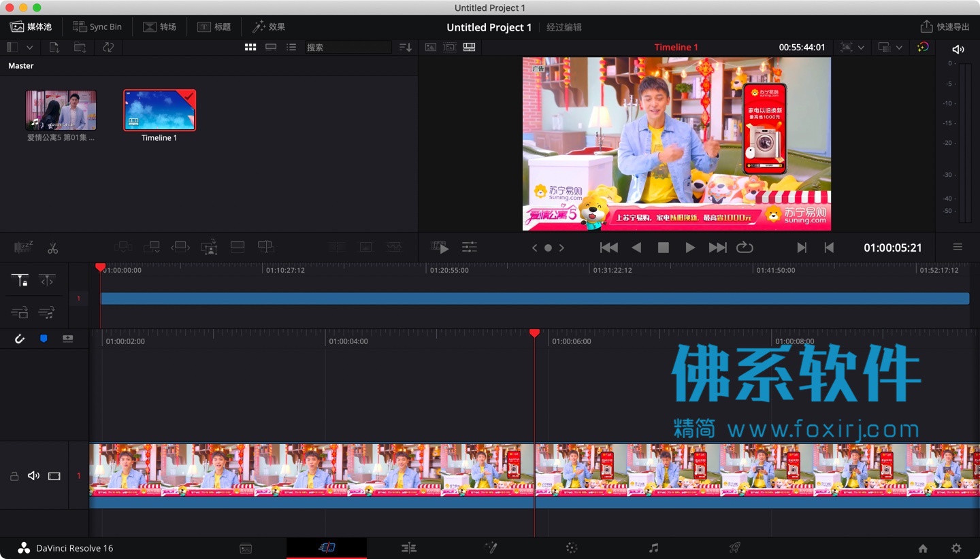
Task: Click the Import Media icon
Action: [54, 47]
